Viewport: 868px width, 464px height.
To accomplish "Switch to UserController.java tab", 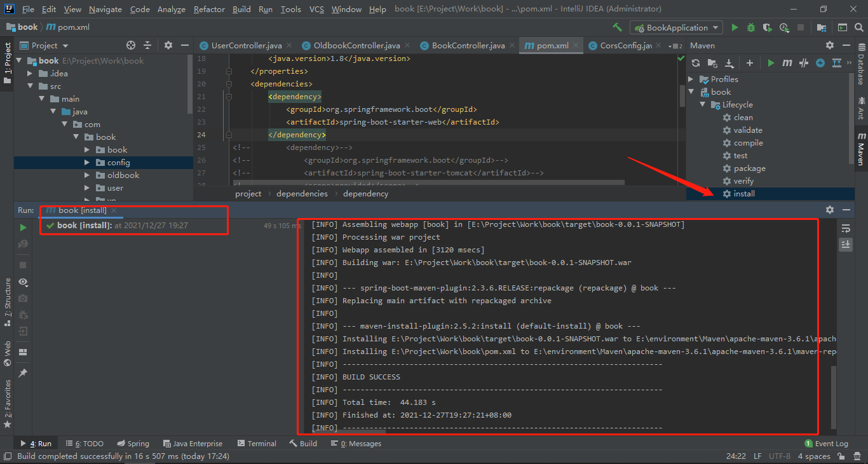I will pyautogui.click(x=247, y=45).
